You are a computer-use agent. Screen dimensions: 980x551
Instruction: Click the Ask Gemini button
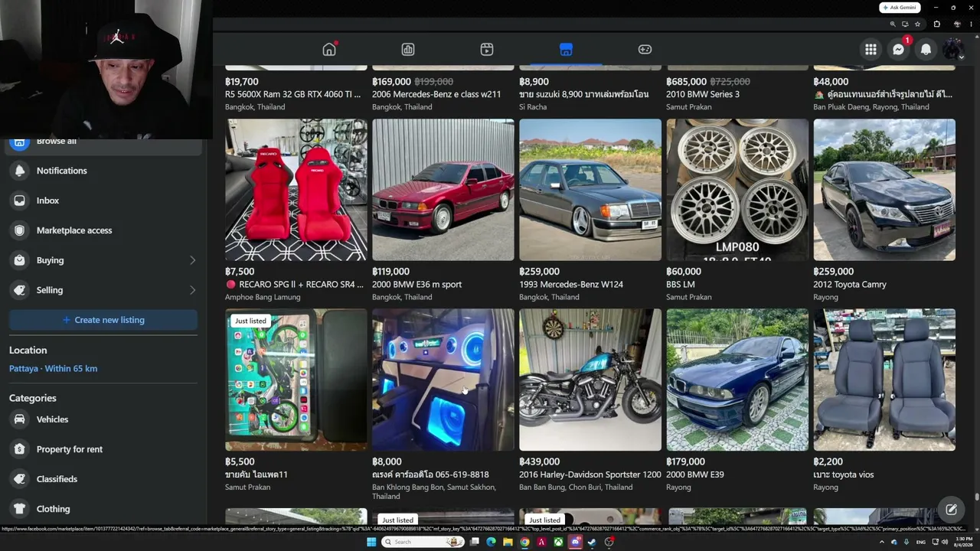click(900, 8)
